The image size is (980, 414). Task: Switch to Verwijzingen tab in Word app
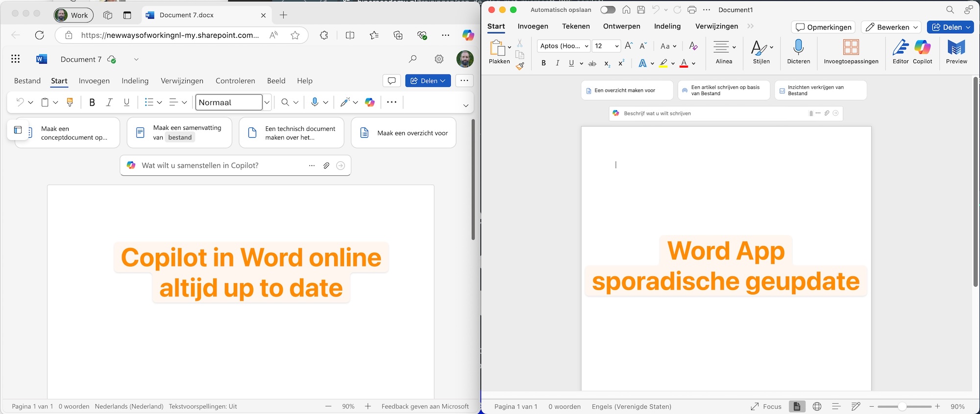tap(716, 26)
